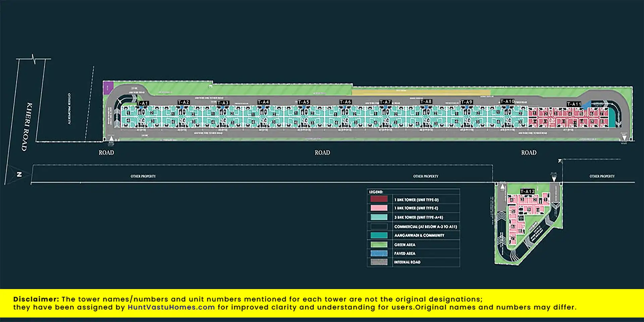Click the T-A6 tower label
The image size is (644, 322).
click(x=345, y=102)
